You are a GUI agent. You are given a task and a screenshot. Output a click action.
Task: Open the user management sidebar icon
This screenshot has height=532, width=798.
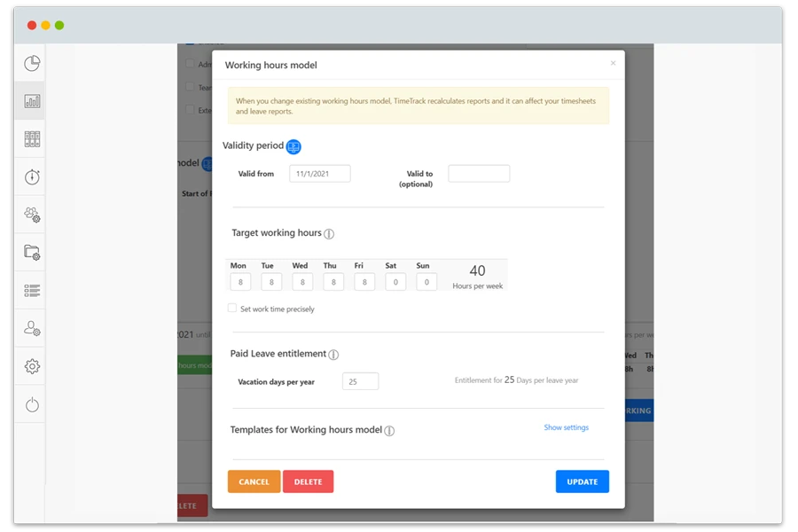coord(30,328)
